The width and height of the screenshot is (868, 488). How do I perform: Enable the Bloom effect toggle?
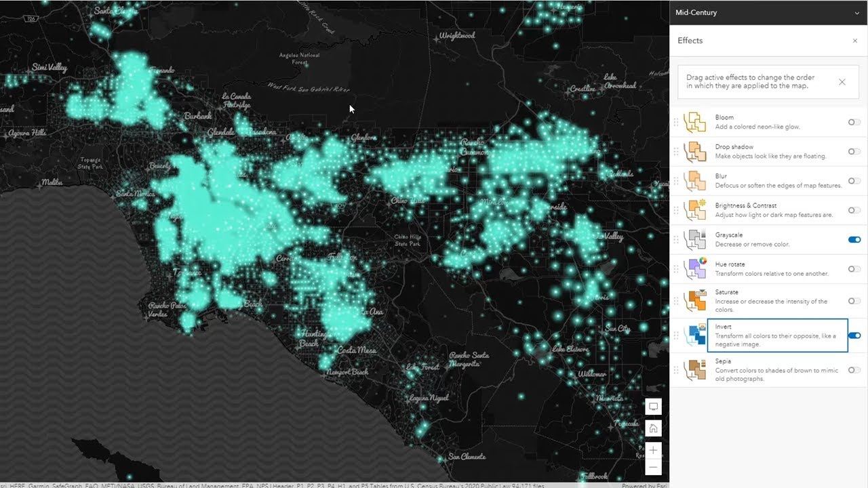click(x=854, y=122)
